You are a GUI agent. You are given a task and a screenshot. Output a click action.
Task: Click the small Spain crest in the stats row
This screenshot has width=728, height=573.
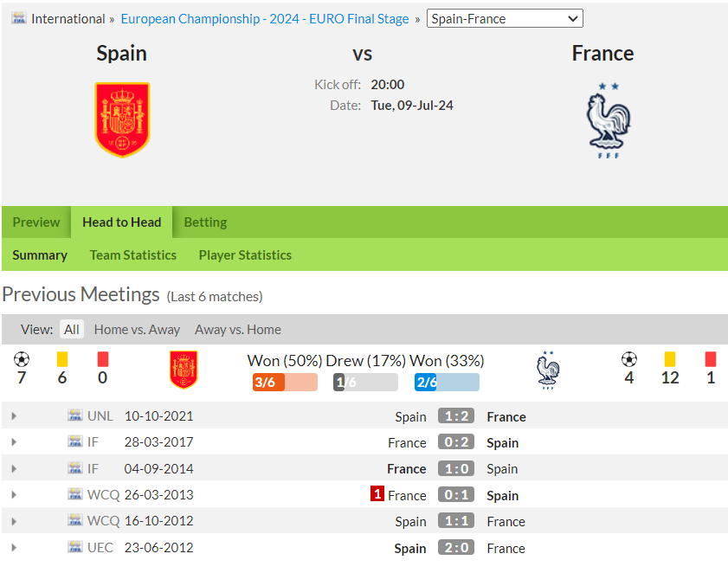(x=184, y=370)
